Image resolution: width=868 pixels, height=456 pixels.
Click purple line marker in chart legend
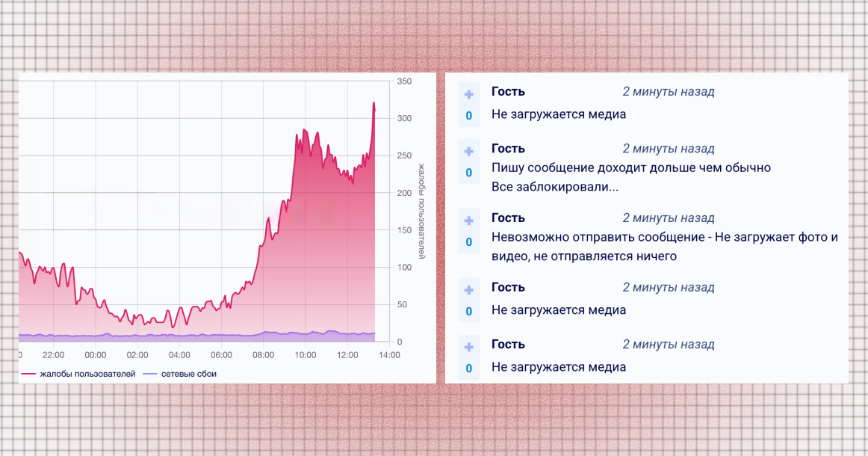coord(150,373)
